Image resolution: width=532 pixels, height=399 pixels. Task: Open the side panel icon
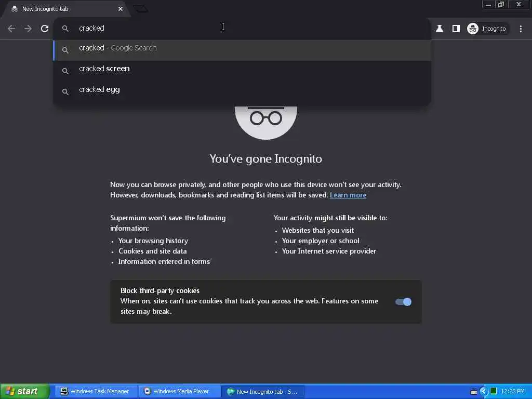[x=456, y=29]
